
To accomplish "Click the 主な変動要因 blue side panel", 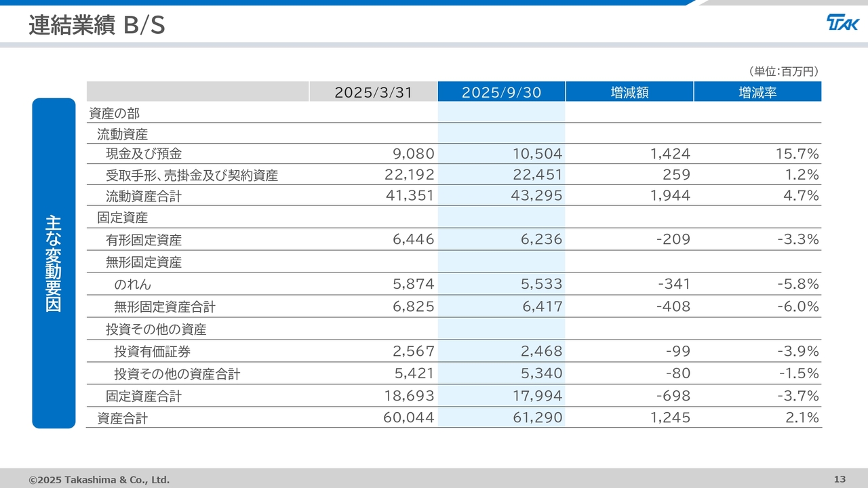I will 54,263.
